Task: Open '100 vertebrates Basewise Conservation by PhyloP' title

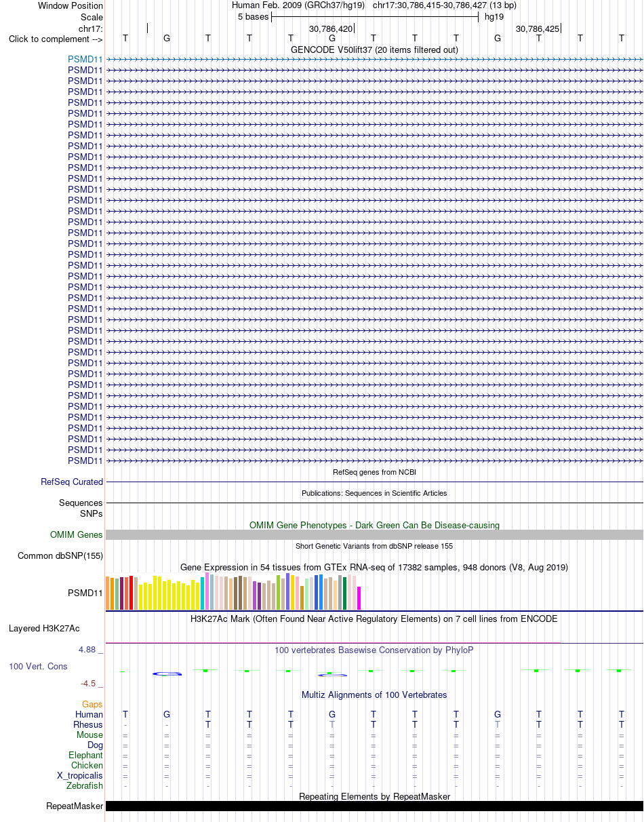Action: point(374,650)
